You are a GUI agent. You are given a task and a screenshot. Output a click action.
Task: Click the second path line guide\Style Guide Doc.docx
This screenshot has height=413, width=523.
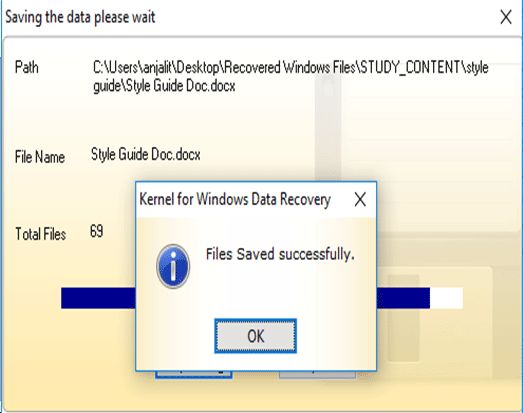(164, 86)
